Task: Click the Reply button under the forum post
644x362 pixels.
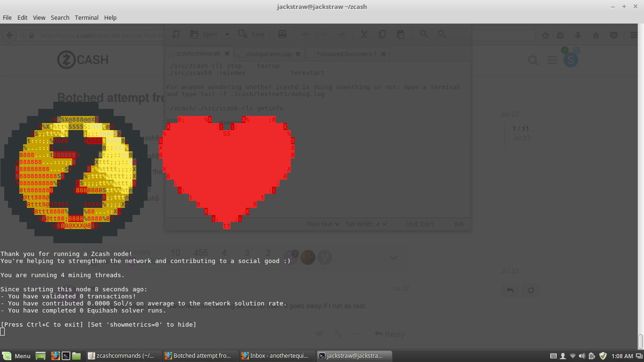Action: click(x=389, y=334)
